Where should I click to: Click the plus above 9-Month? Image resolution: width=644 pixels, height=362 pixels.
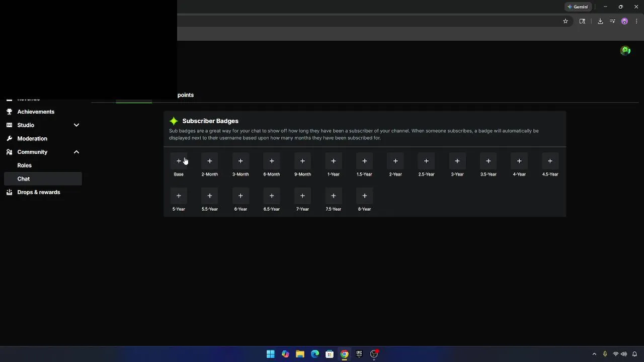[x=302, y=161]
